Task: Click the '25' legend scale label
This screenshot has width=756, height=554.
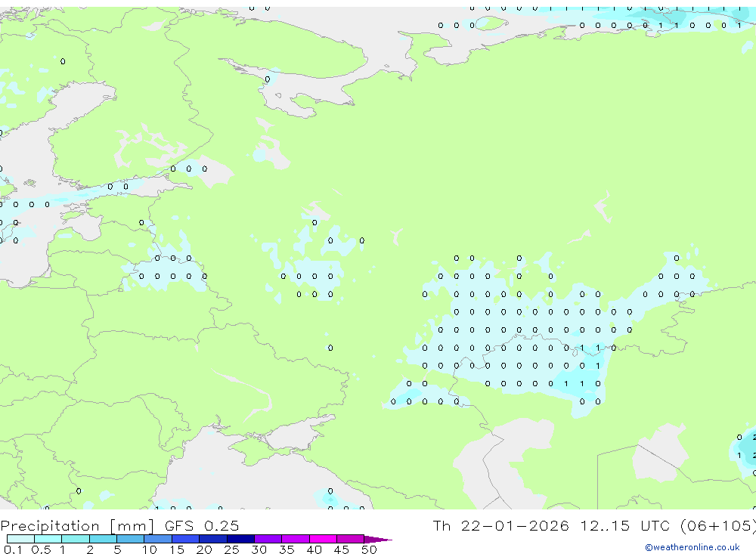Action: click(x=231, y=549)
